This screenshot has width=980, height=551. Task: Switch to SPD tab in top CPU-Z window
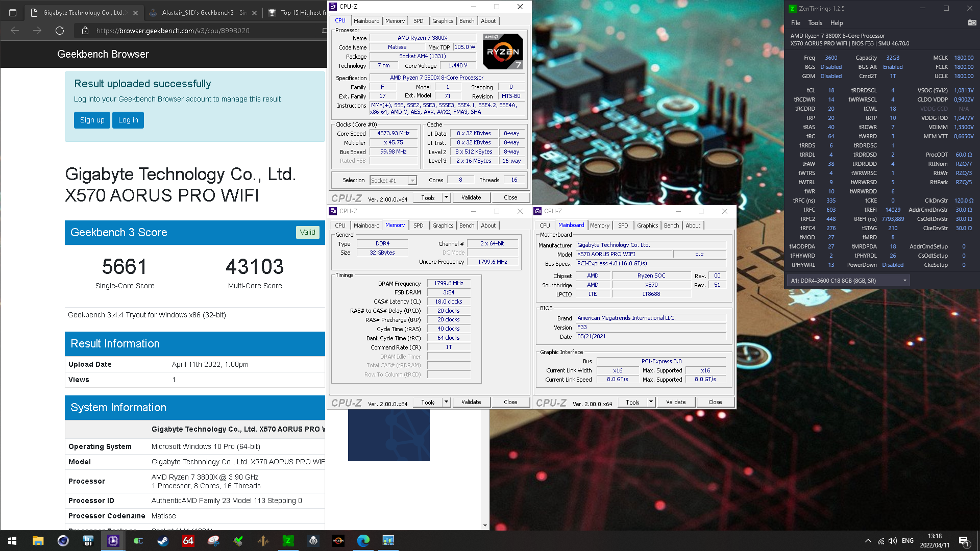coord(419,21)
